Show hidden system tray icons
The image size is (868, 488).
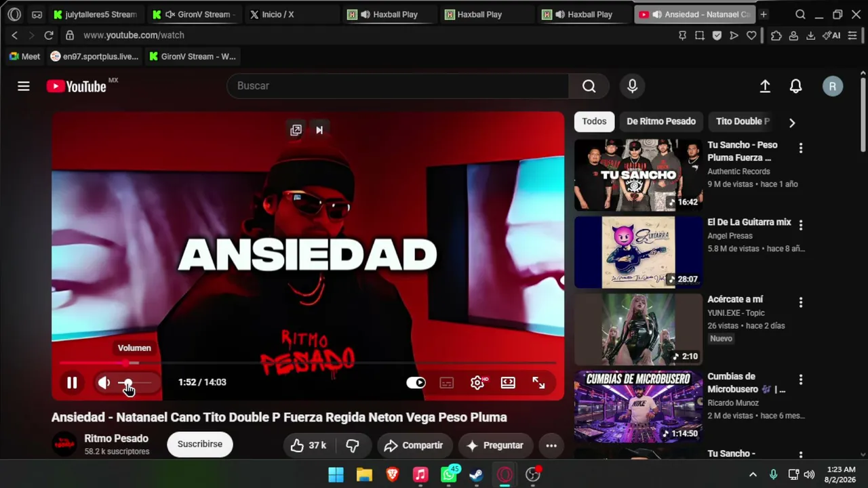[753, 474]
